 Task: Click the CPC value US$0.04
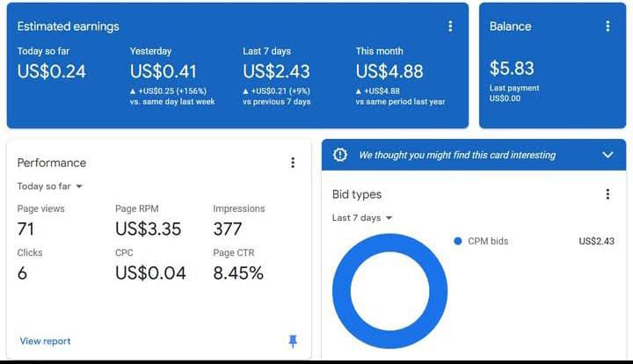[150, 273]
